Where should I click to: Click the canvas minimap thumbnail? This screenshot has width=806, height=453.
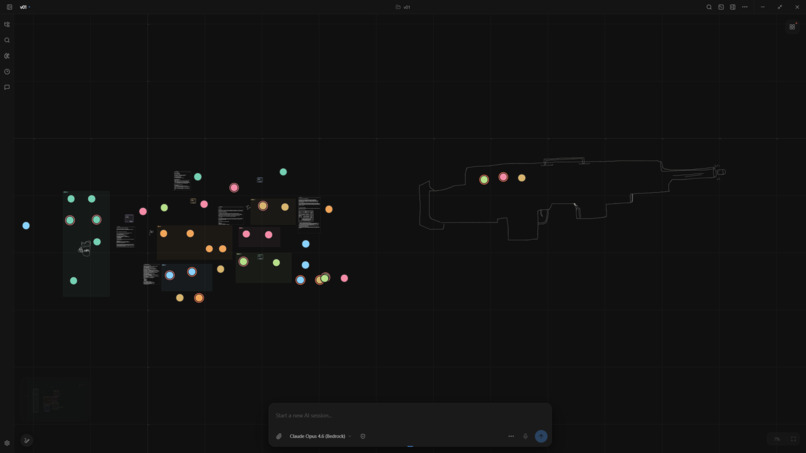(55, 400)
